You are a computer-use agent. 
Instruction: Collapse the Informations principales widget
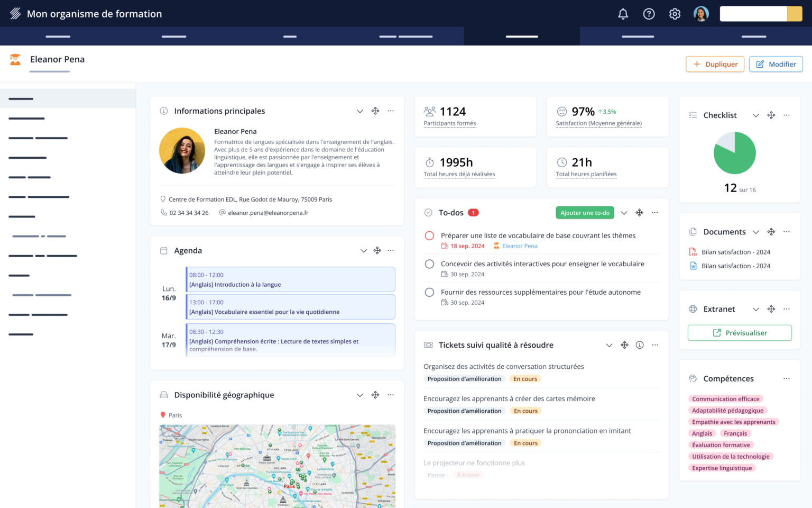point(359,111)
